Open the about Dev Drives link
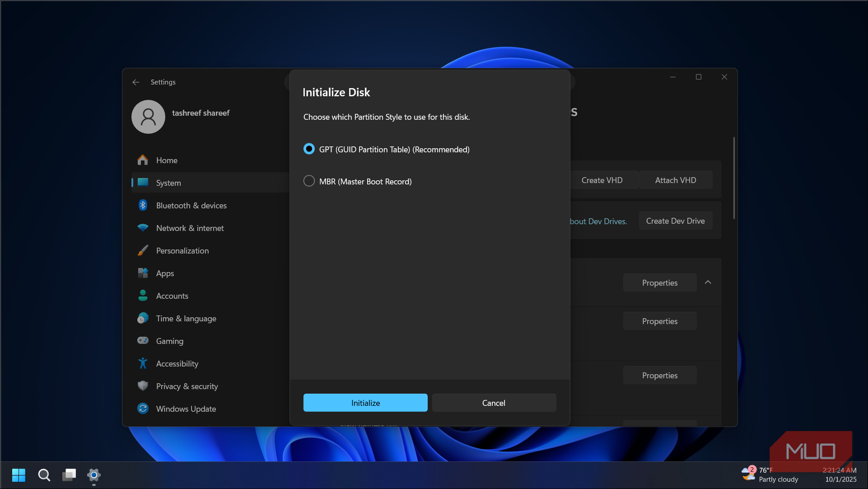Screen dimensions: 868x489 (x=598, y=221)
